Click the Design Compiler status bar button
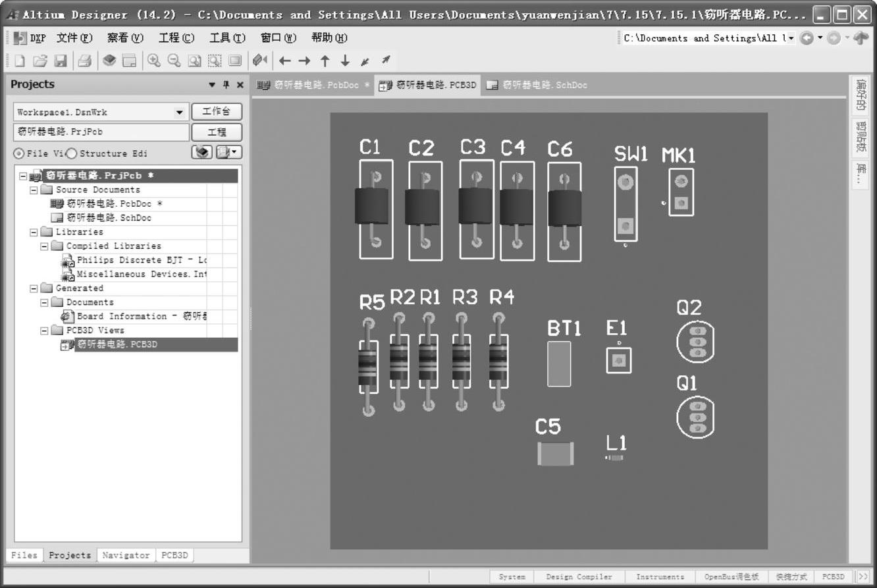 (579, 577)
